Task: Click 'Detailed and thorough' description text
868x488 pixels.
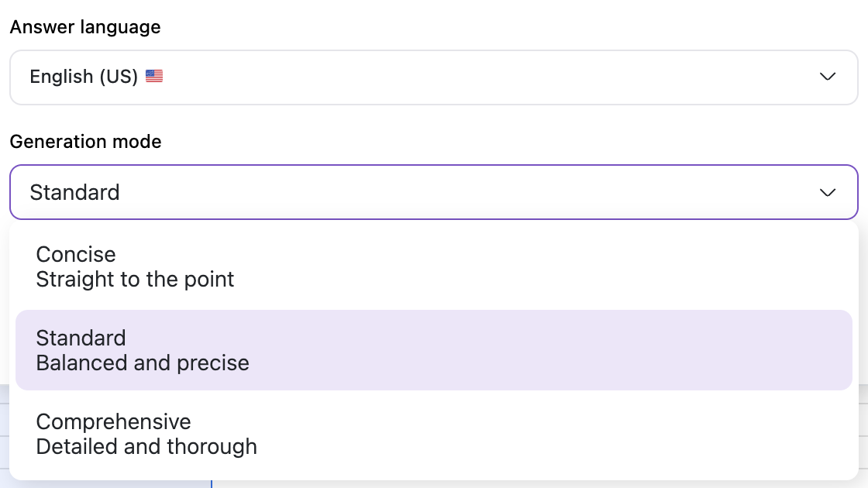Action: tap(146, 446)
